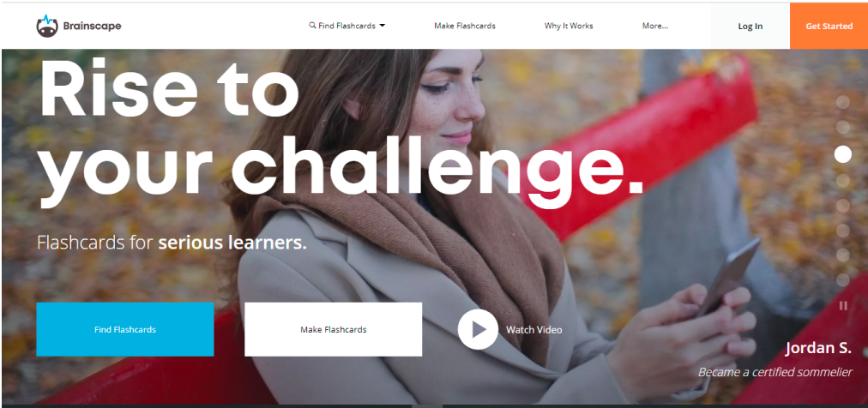Click the Brainscape logo icon
The width and height of the screenshot is (868, 408).
[47, 26]
